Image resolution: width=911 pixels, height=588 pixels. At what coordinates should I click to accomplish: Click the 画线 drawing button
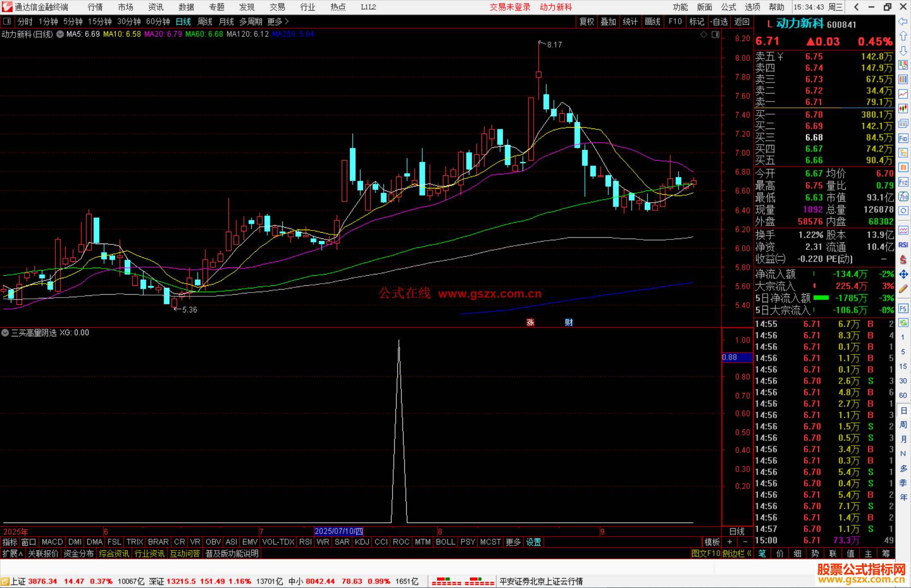pos(652,21)
